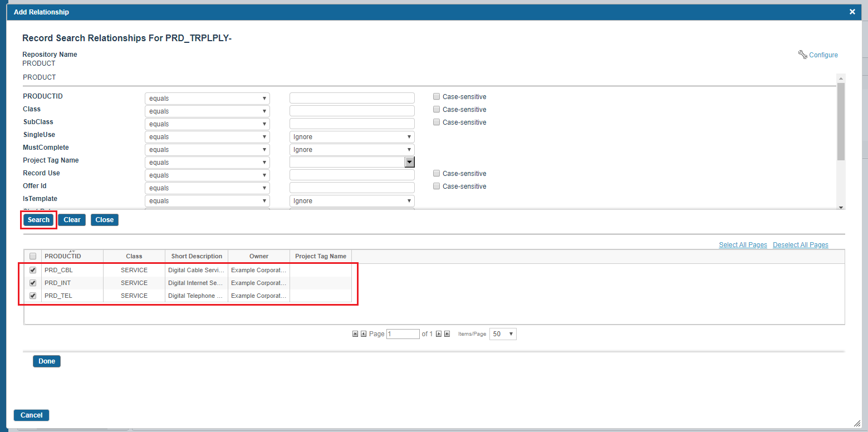Open Items/Page dropdown showing 50
The height and width of the screenshot is (432, 868).
point(503,334)
